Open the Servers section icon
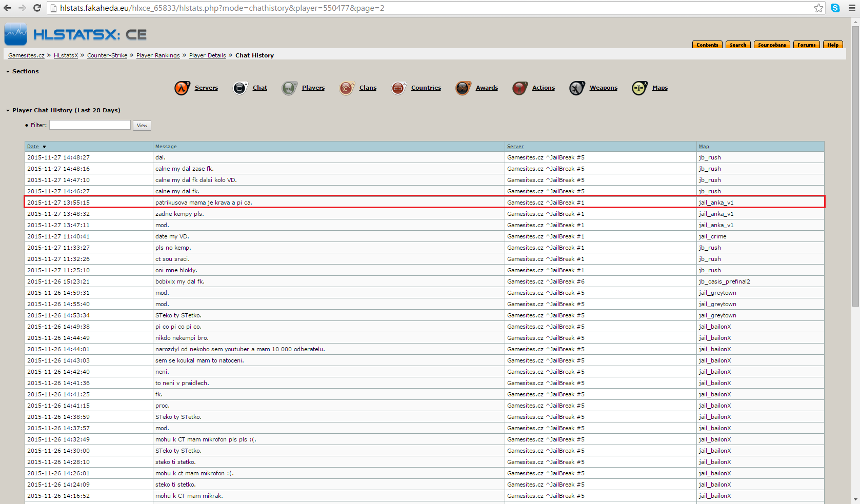The width and height of the screenshot is (860, 504). point(182,88)
